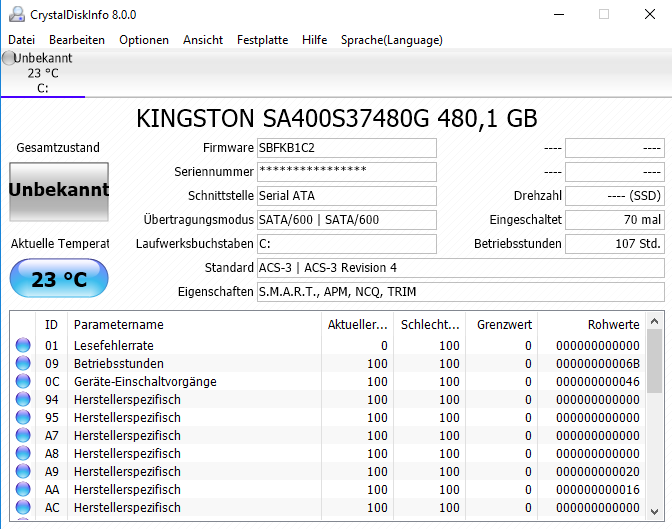Click the status orb for attribute ID A9

tap(23, 471)
